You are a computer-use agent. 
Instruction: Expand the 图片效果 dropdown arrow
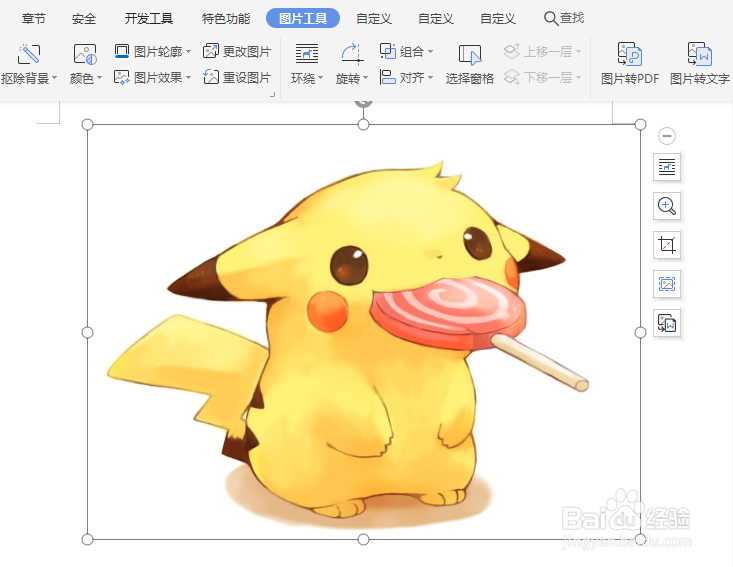coord(188,78)
